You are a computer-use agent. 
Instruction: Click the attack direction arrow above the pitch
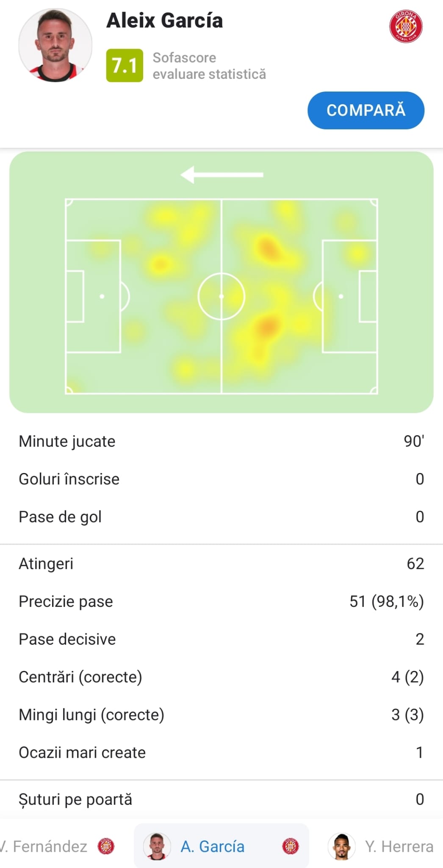[221, 175]
